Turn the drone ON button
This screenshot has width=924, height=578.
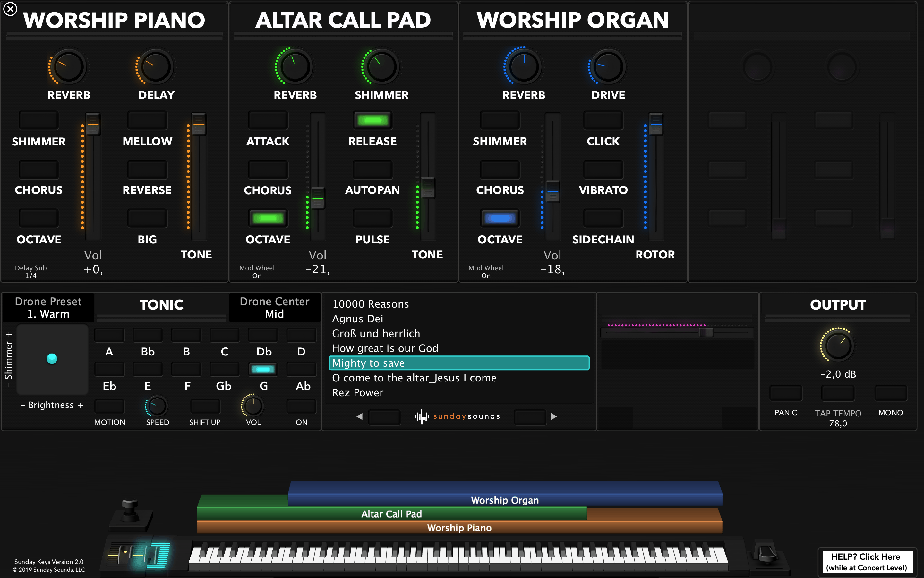[301, 406]
